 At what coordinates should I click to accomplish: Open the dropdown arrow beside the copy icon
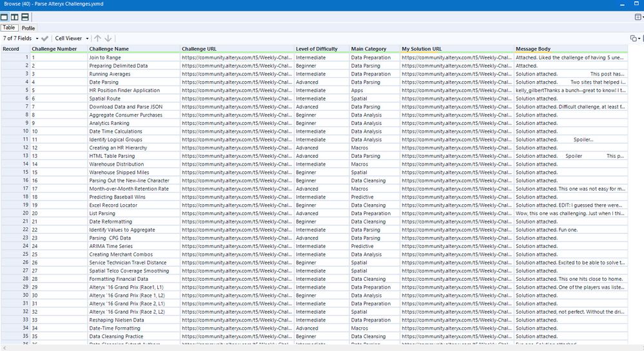point(639,39)
